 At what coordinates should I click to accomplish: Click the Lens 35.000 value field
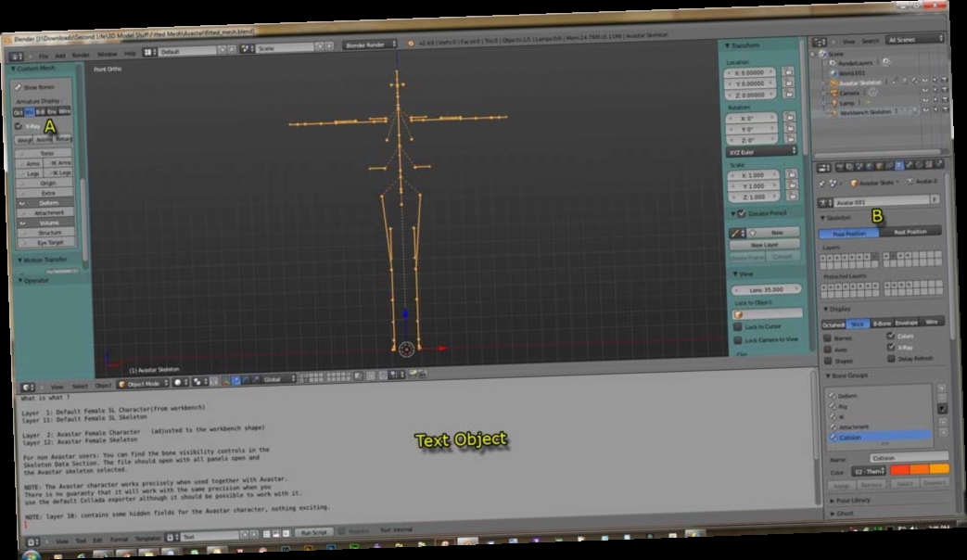[x=767, y=289]
